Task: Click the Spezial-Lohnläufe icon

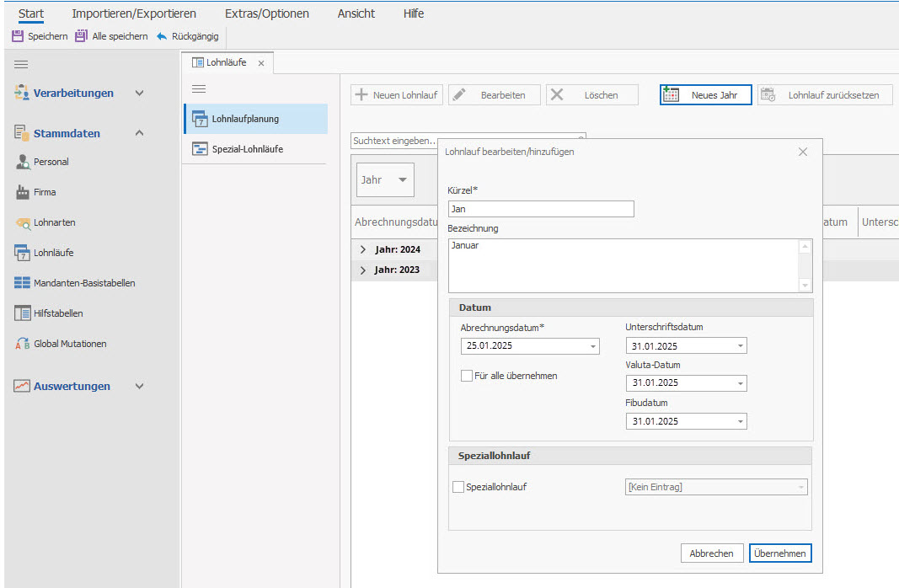Action: [x=200, y=149]
